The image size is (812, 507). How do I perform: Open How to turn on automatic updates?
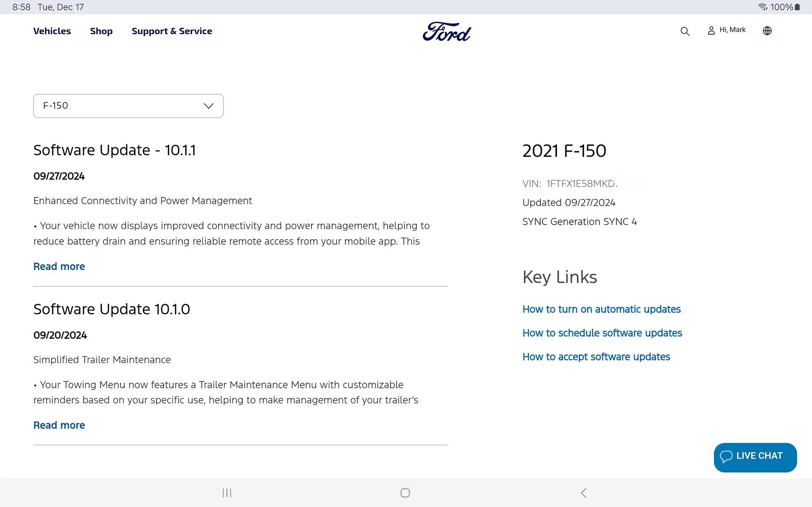(601, 309)
